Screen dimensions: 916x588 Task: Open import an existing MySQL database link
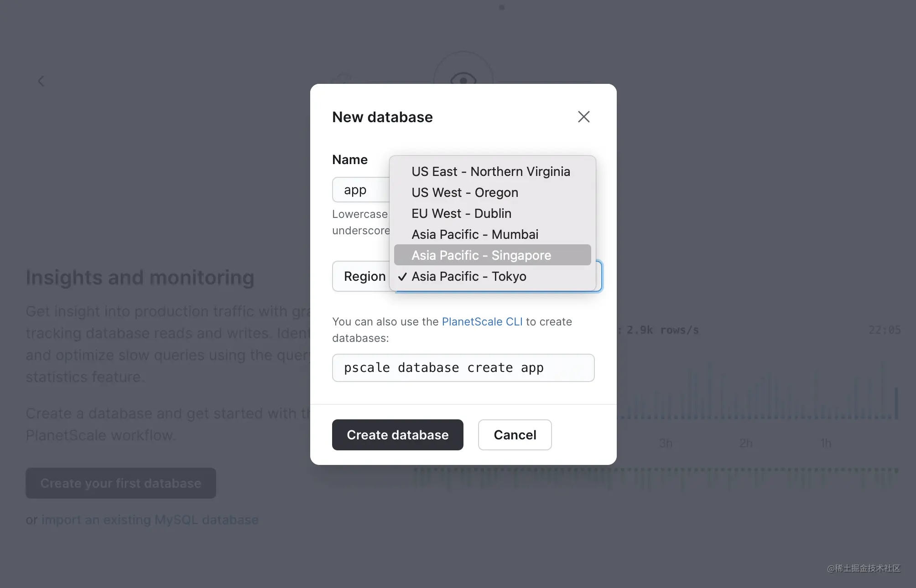click(x=150, y=520)
